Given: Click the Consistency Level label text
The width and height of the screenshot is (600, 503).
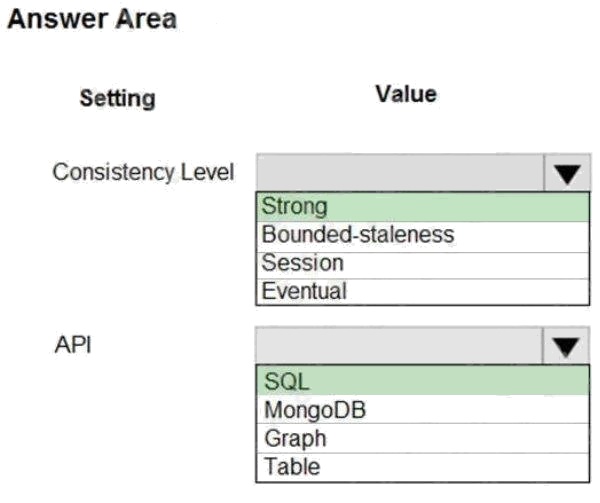Looking at the screenshot, I should [143, 172].
